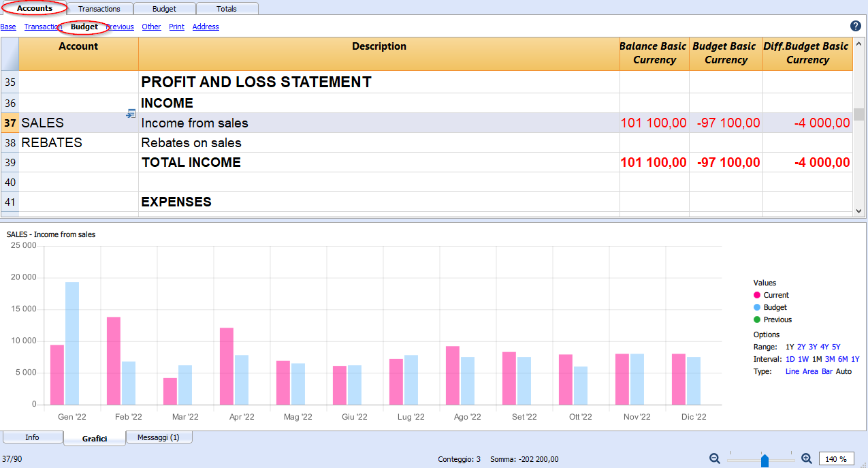Click the Diff.Budget Basic Currency header
Viewport: 868px width, 468px height.
point(807,53)
